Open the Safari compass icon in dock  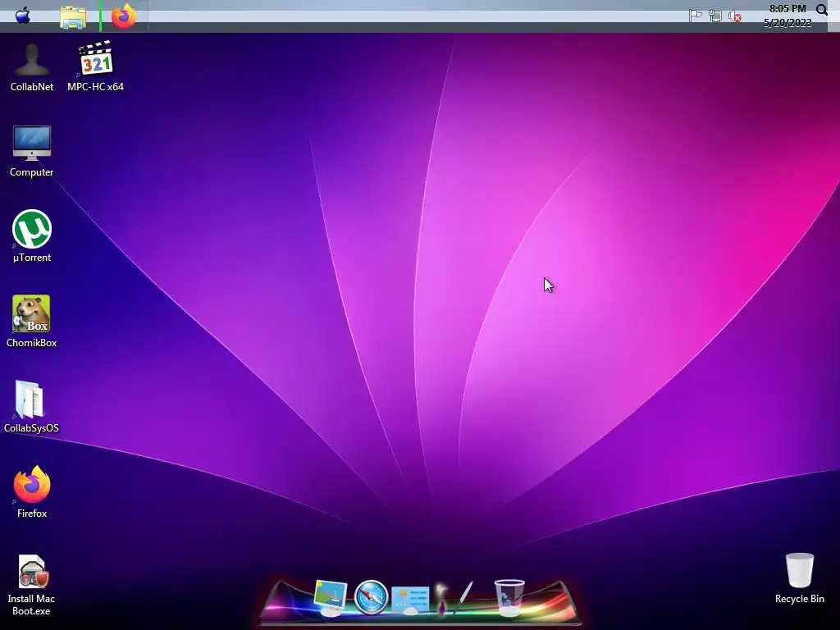(x=371, y=597)
